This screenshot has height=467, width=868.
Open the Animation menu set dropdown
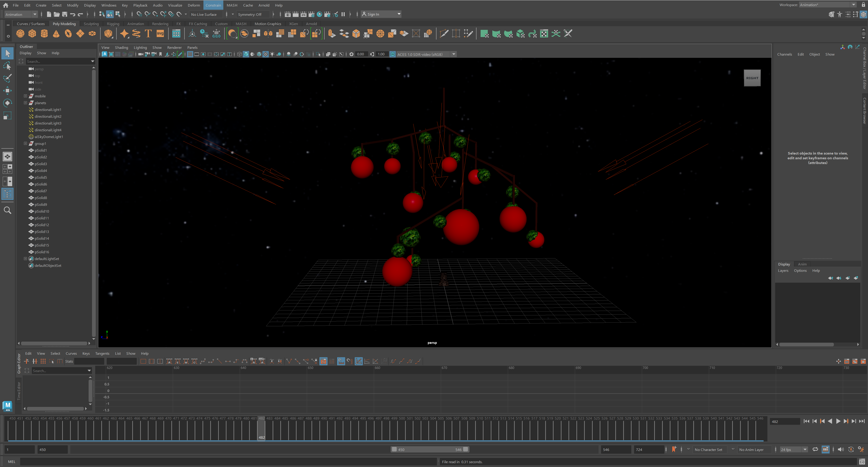21,14
